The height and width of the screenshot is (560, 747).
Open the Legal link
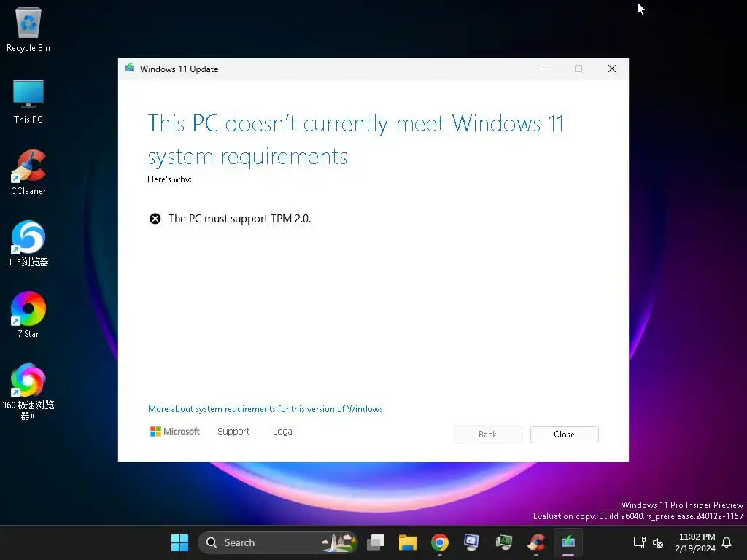tap(283, 432)
